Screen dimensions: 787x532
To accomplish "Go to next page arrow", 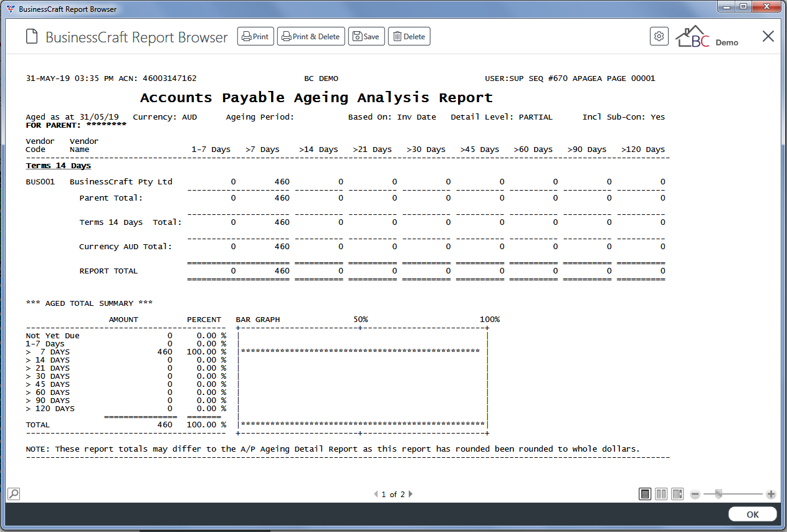I will [x=410, y=495].
